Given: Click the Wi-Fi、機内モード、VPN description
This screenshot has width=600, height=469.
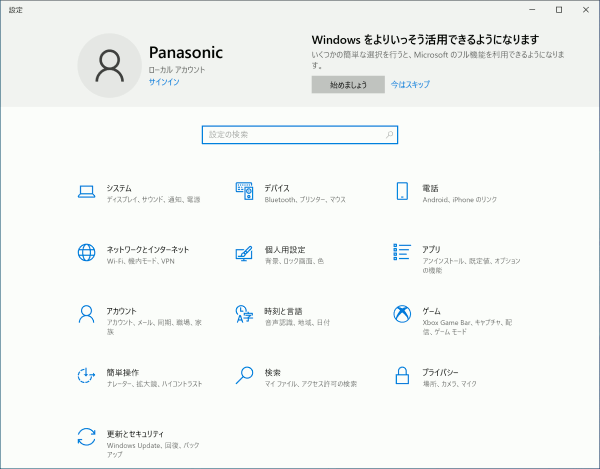Looking at the screenshot, I should click(x=140, y=261).
